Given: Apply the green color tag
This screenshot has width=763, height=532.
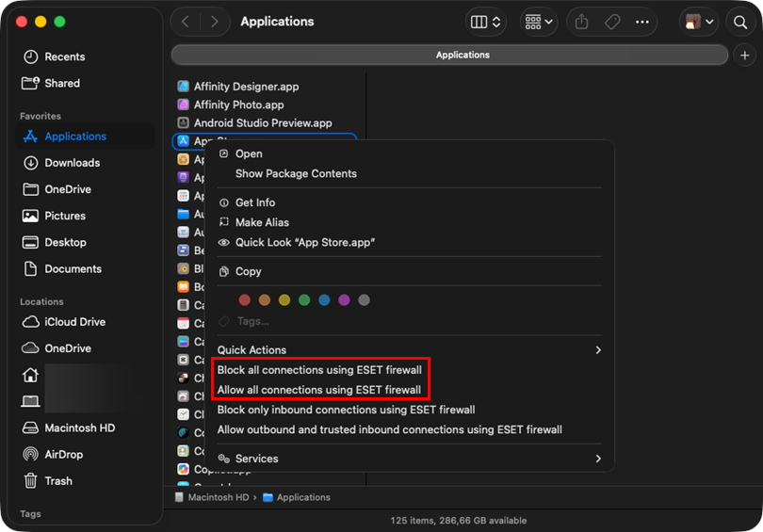Looking at the screenshot, I should tap(304, 300).
